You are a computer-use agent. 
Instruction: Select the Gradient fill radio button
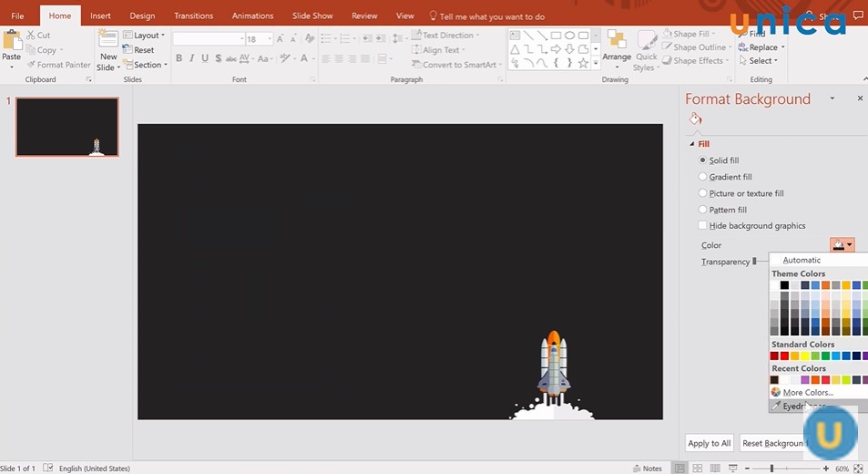[x=702, y=177]
